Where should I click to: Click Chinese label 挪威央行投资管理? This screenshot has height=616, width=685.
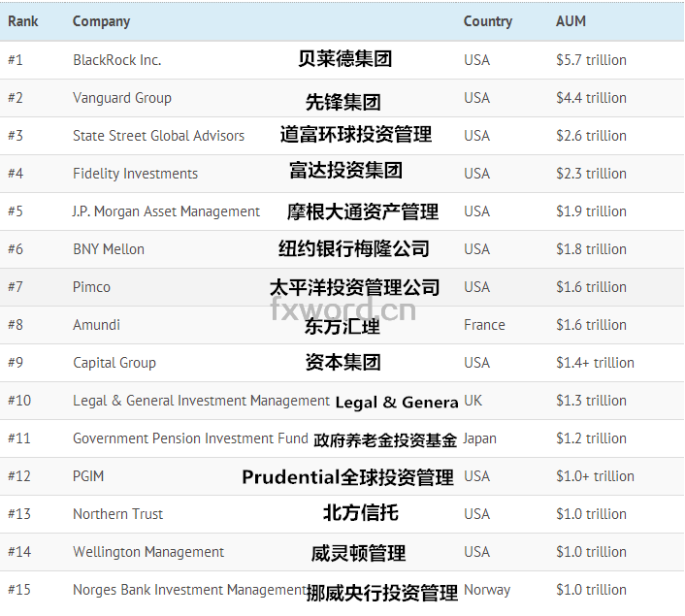point(382,593)
